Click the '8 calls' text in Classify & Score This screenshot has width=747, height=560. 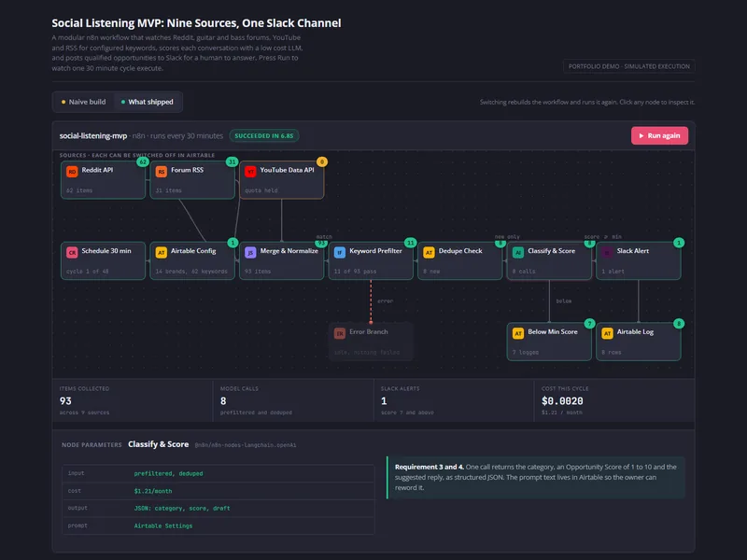(524, 272)
